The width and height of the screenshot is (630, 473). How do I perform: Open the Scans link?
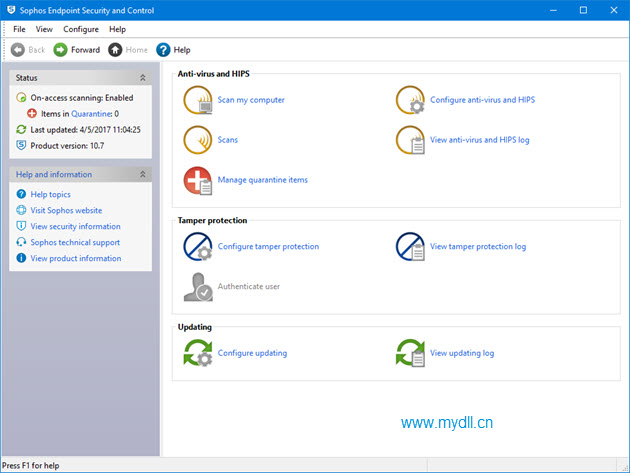(228, 140)
